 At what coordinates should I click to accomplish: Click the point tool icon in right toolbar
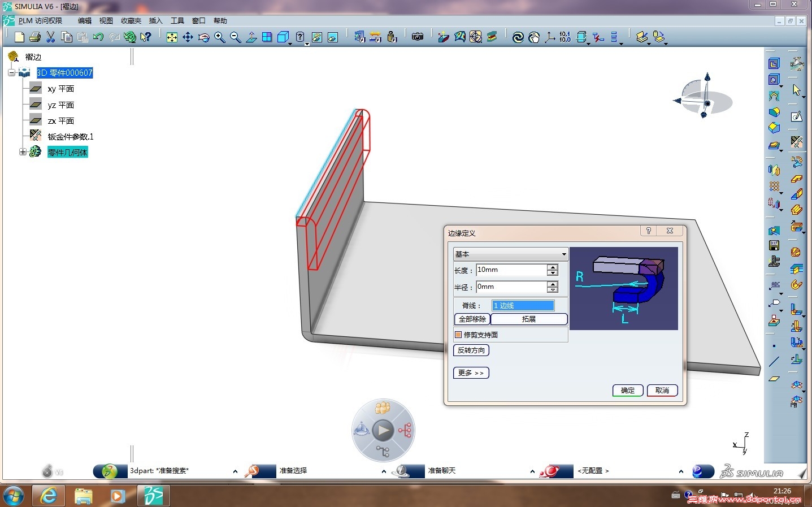point(774,346)
